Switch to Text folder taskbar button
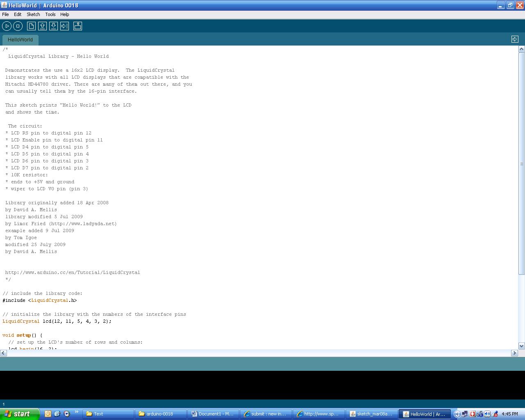The image size is (525, 420). click(108, 414)
